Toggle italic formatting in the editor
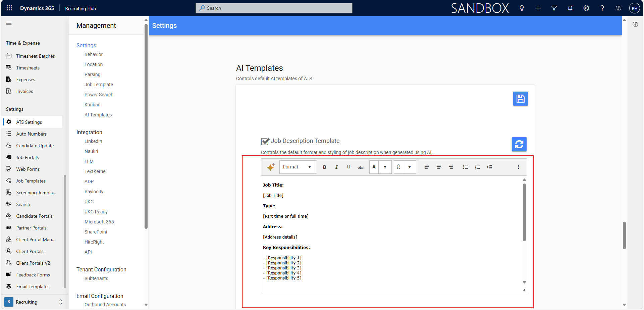 pos(337,167)
